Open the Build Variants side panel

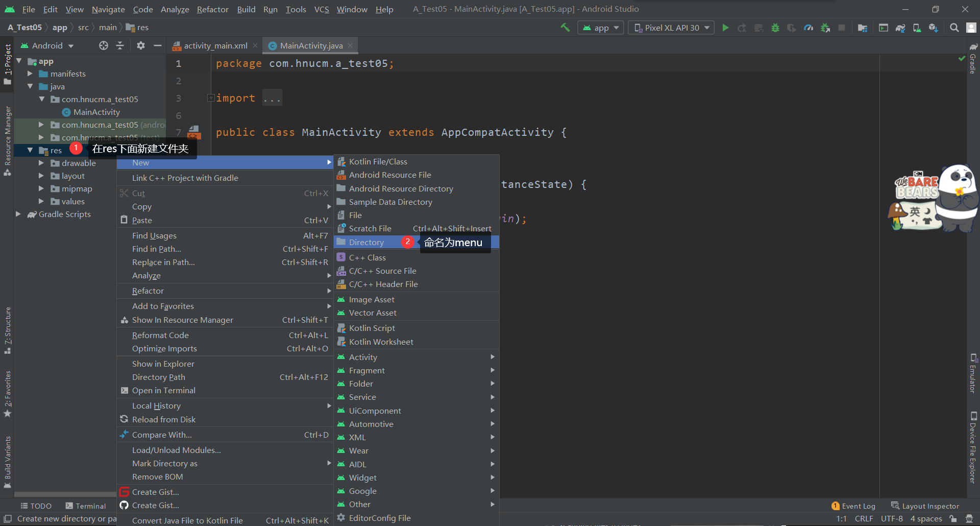coord(7,463)
